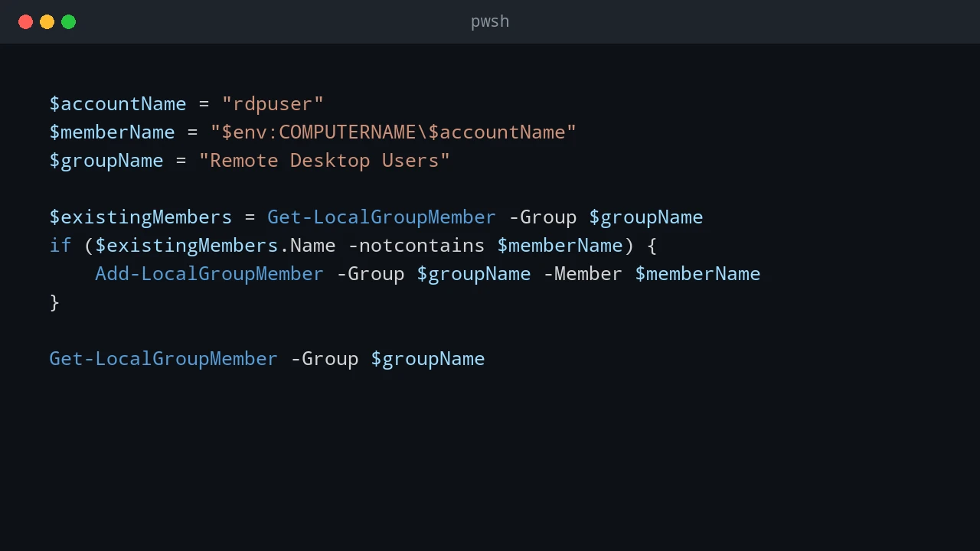Click $existingMembers.Name inside the if condition
This screenshot has height=551, width=980.
215,245
